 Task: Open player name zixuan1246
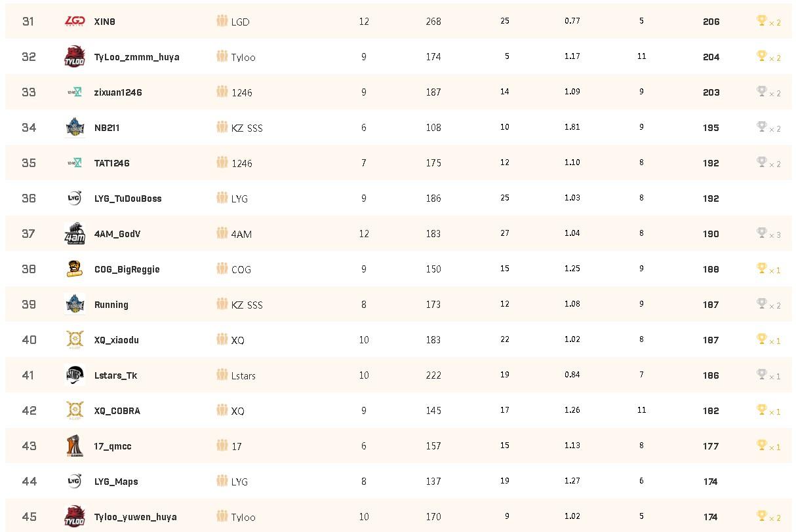[118, 92]
